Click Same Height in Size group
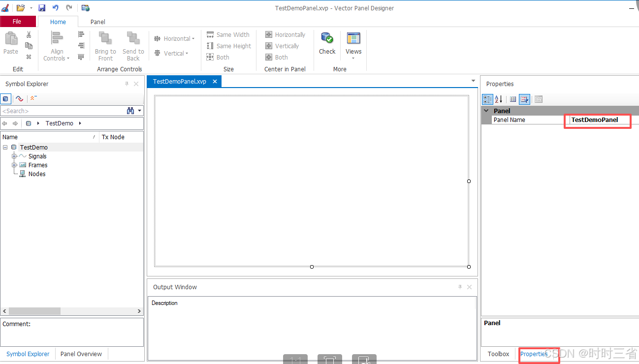 coord(229,46)
